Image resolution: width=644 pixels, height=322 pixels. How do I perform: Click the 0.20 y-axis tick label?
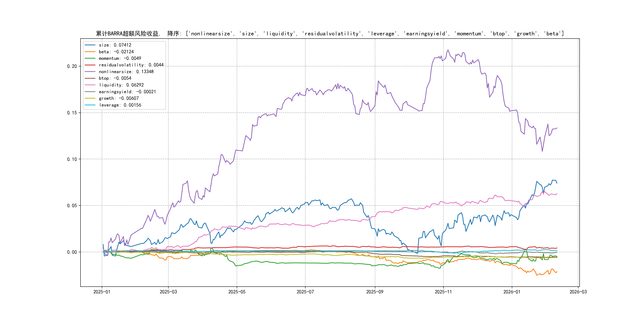72,66
